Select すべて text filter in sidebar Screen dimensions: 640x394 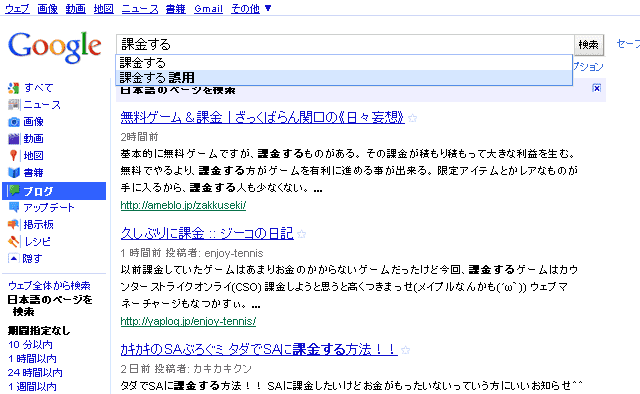pyautogui.click(x=39, y=88)
